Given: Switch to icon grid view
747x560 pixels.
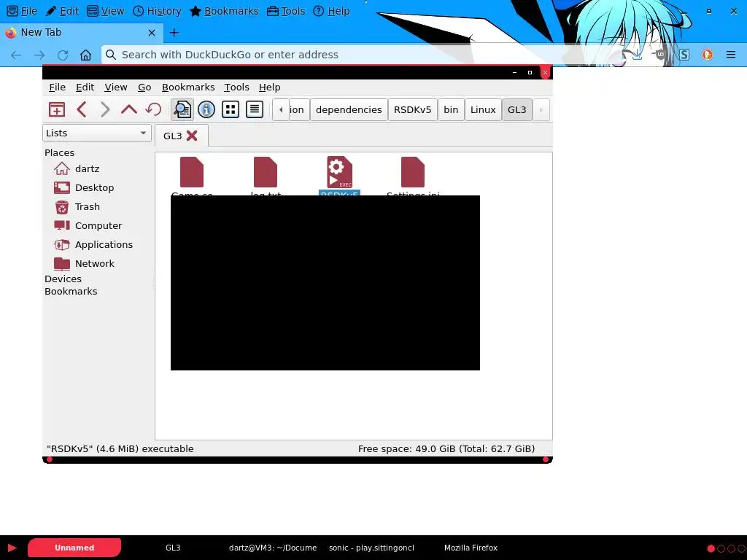Looking at the screenshot, I should (x=231, y=109).
